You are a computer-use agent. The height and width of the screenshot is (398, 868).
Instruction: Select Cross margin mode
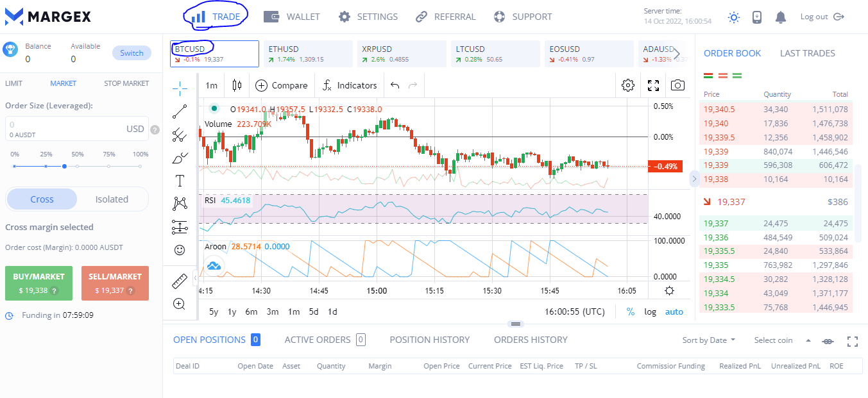[42, 199]
